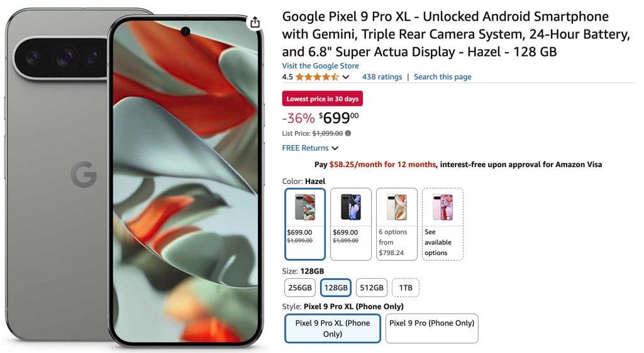
Task: Click the Lowest price in 30 days badge
Action: click(x=323, y=99)
